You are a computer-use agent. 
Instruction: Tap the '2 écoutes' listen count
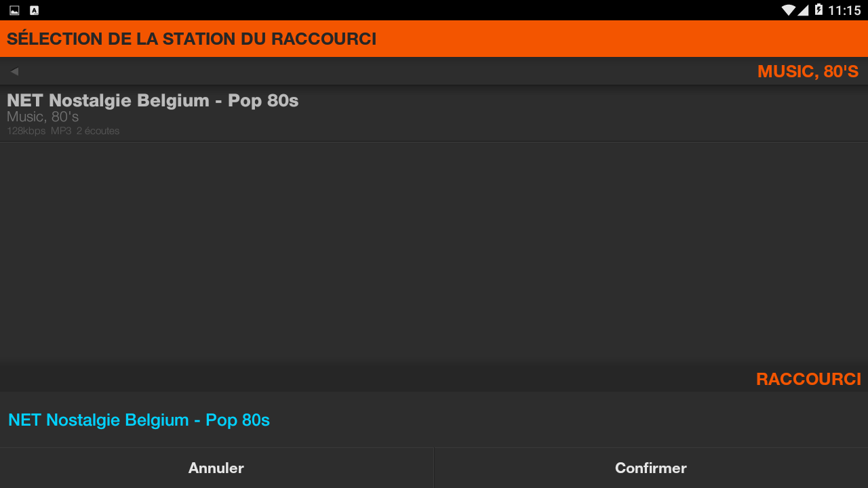pos(98,131)
